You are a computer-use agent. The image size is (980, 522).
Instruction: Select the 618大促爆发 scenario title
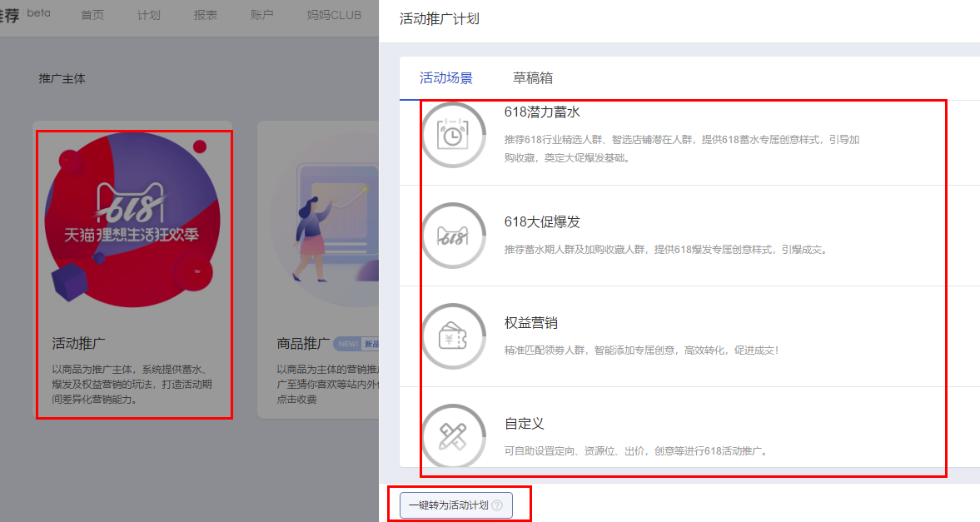click(542, 222)
